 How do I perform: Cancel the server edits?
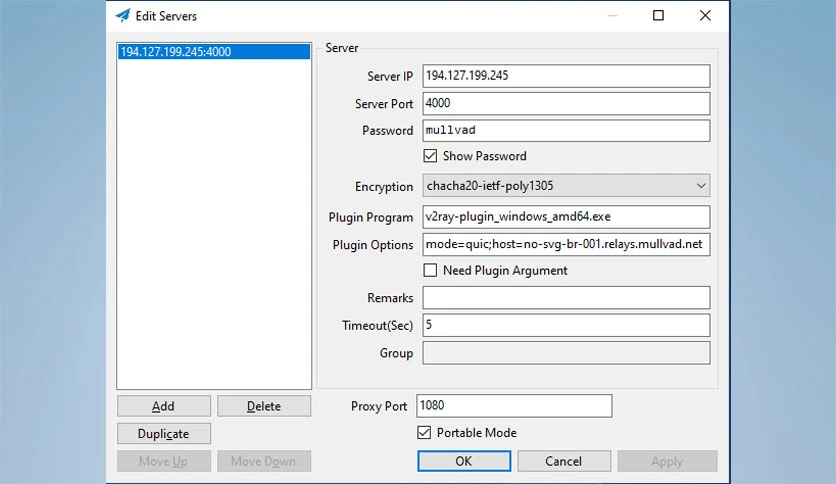click(564, 461)
